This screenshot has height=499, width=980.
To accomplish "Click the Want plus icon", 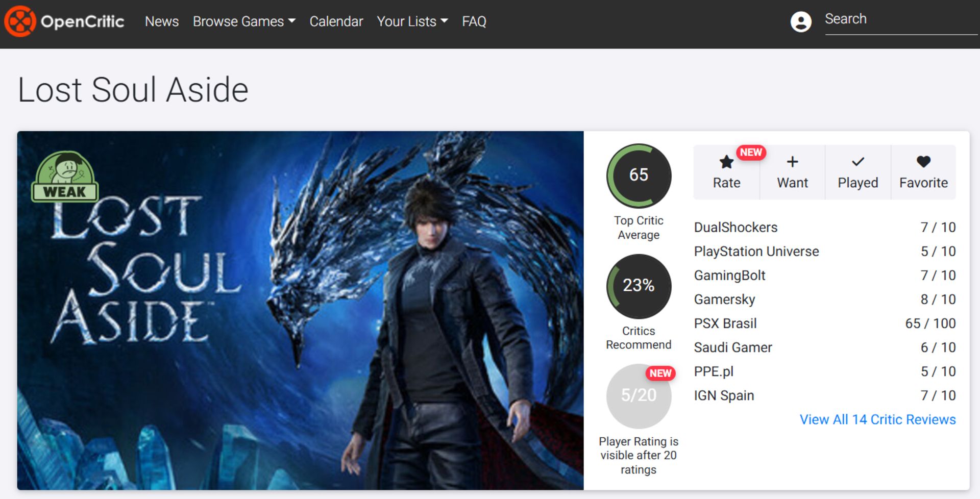I will click(x=792, y=162).
